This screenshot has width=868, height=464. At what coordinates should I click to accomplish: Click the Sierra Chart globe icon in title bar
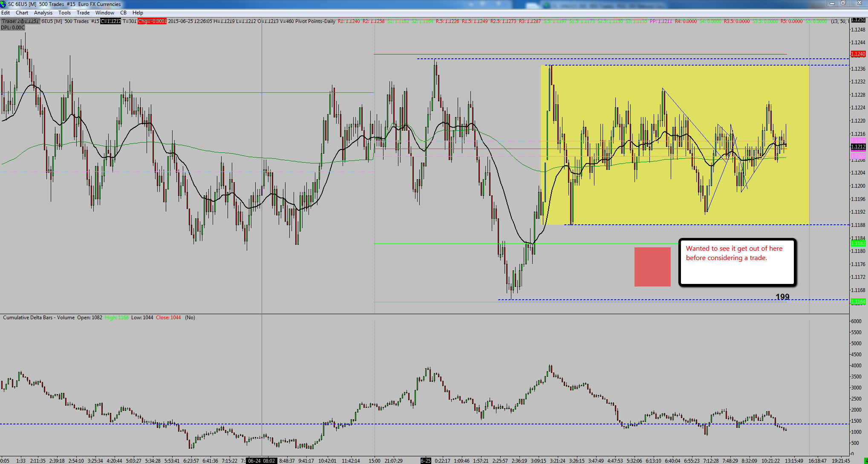[x=3, y=4]
